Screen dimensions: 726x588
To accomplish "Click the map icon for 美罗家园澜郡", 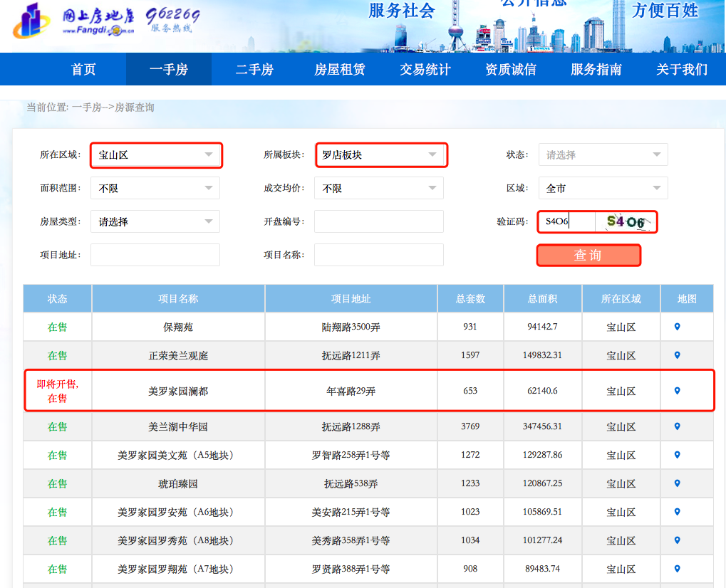I will tap(676, 390).
